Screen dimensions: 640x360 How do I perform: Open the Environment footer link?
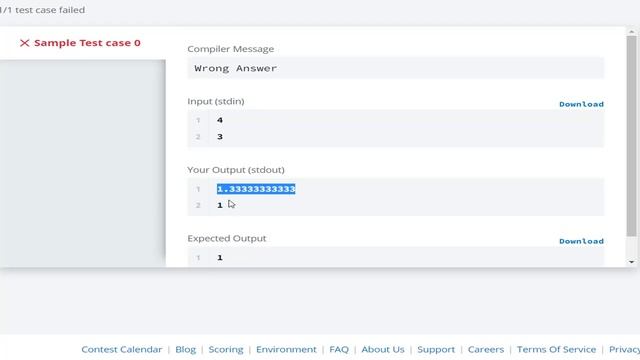tap(286, 349)
